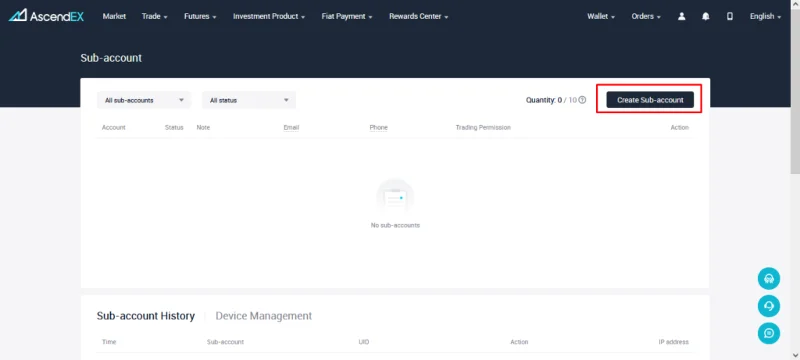The width and height of the screenshot is (800, 360).
Task: Click the Sub-account page title
Action: tap(111, 58)
